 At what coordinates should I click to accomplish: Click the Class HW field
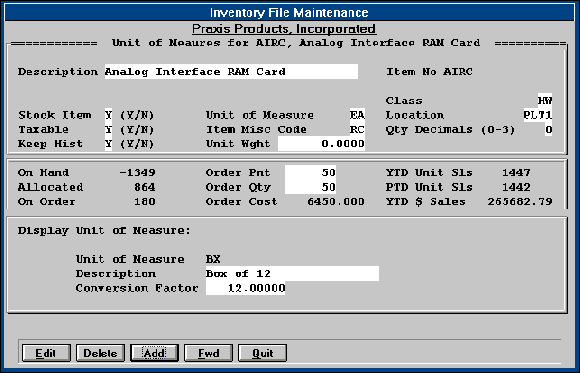pos(545,100)
